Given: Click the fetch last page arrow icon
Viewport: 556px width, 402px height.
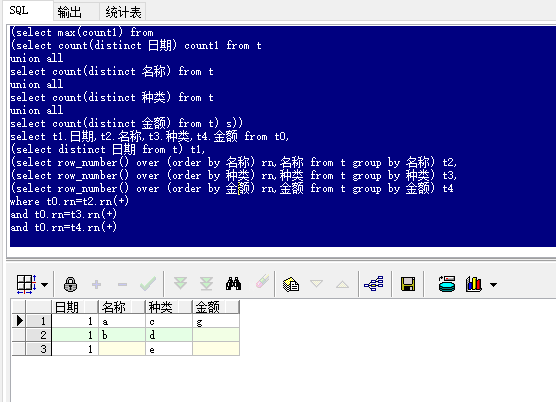Looking at the screenshot, I should coord(206,284).
